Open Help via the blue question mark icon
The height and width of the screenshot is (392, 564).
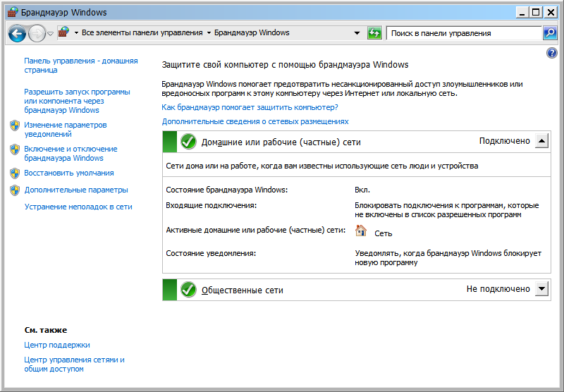(551, 53)
